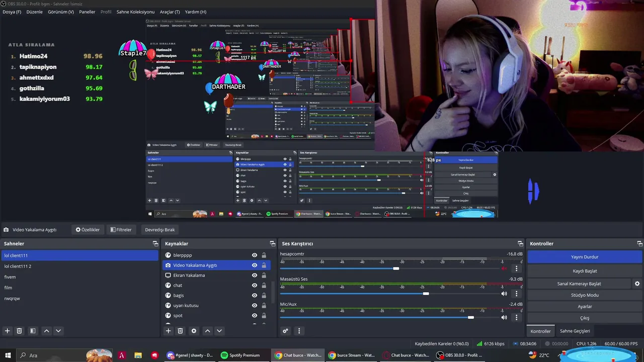Click the Devredışı Bırak button
The height and width of the screenshot is (362, 644).
click(x=160, y=230)
